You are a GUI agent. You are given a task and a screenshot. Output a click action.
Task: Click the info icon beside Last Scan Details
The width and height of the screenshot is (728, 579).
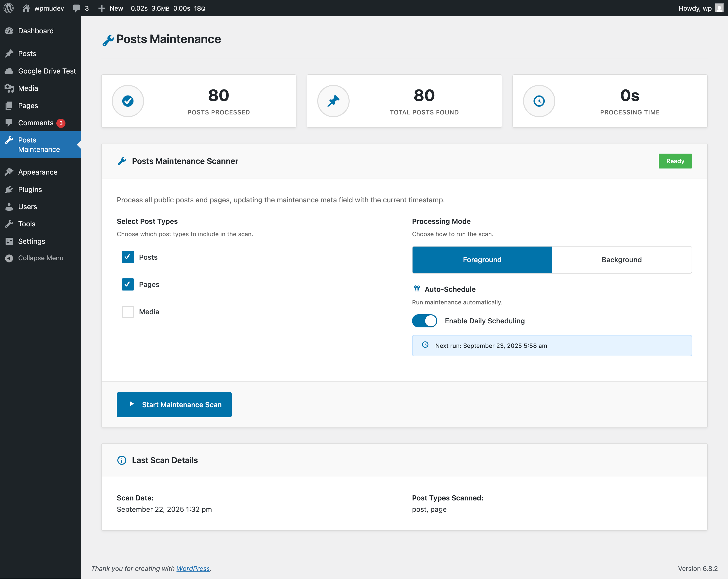[x=122, y=460]
